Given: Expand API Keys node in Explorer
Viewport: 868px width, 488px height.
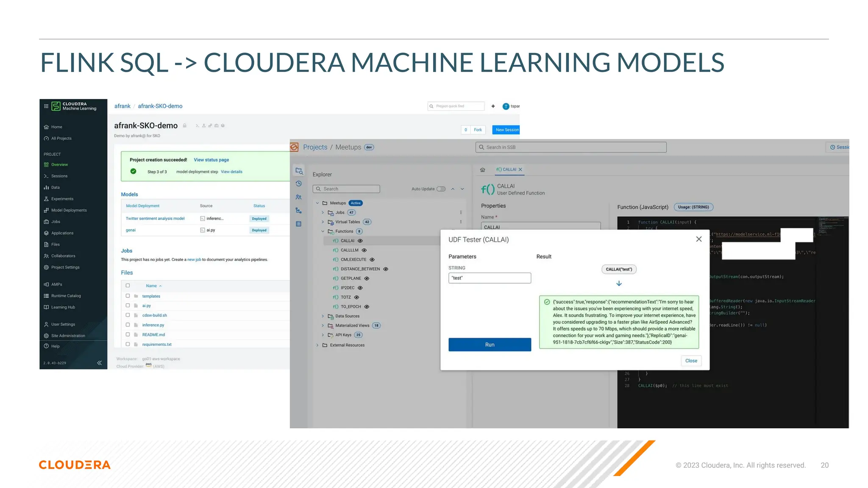Looking at the screenshot, I should pos(323,335).
